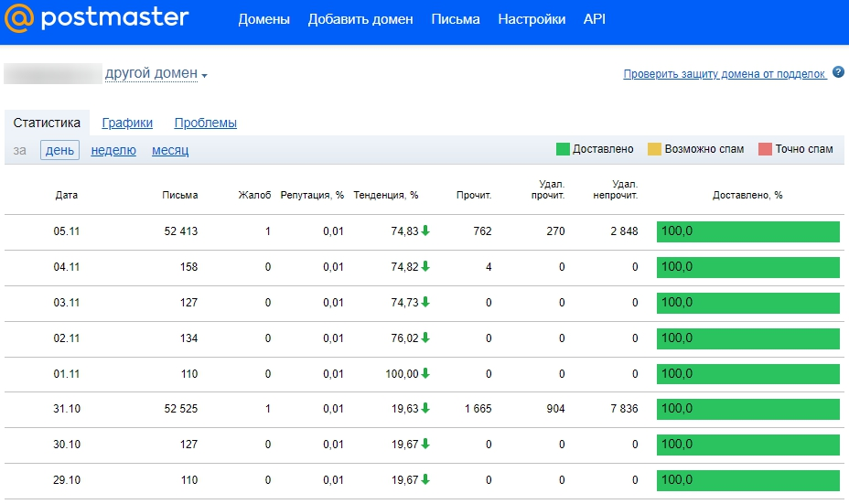849x504 pixels.
Task: Click green trend arrow in 03.11 row
Action: (425, 303)
